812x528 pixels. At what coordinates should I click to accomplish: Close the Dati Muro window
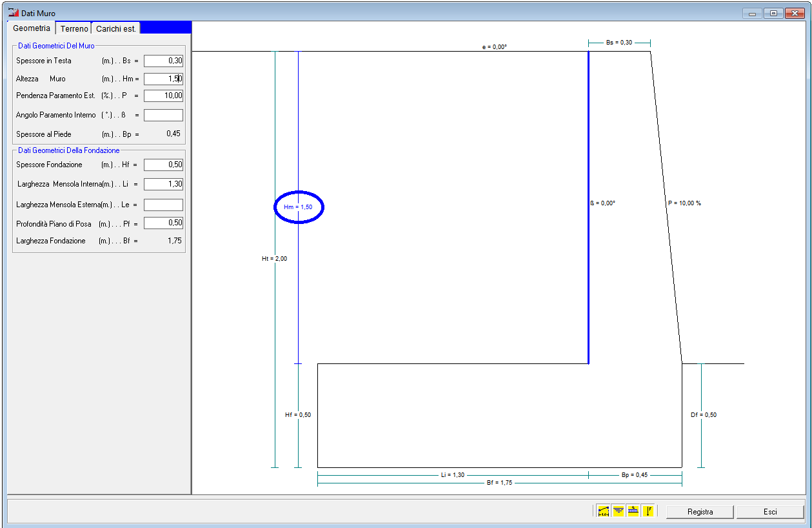[x=794, y=13]
